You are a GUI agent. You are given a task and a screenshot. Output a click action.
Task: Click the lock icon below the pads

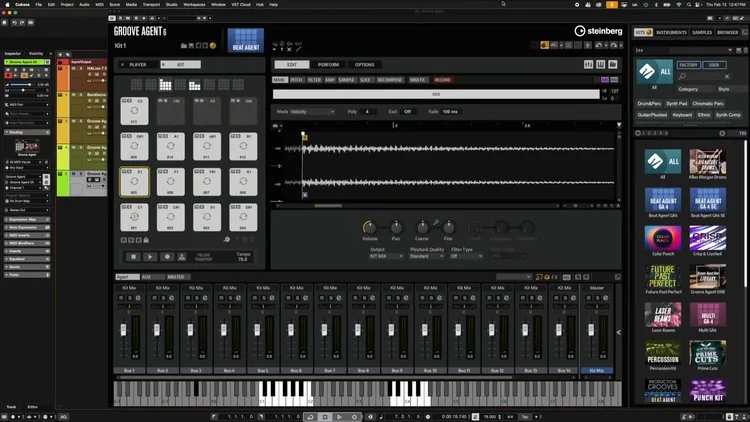click(x=146, y=240)
